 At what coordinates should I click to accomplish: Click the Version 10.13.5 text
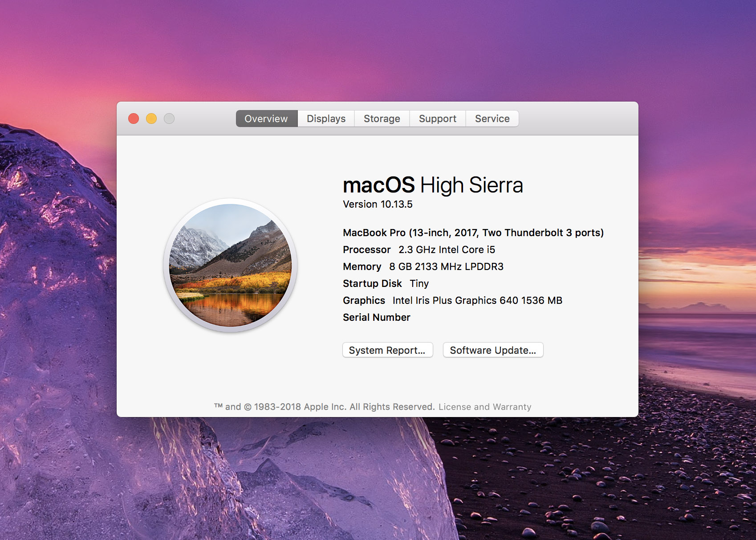(378, 204)
